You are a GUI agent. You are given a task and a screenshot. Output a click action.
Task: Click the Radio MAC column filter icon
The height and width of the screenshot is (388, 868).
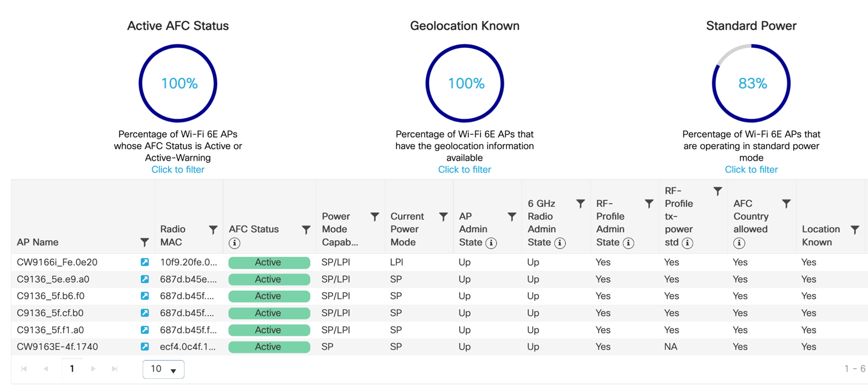coord(213,230)
